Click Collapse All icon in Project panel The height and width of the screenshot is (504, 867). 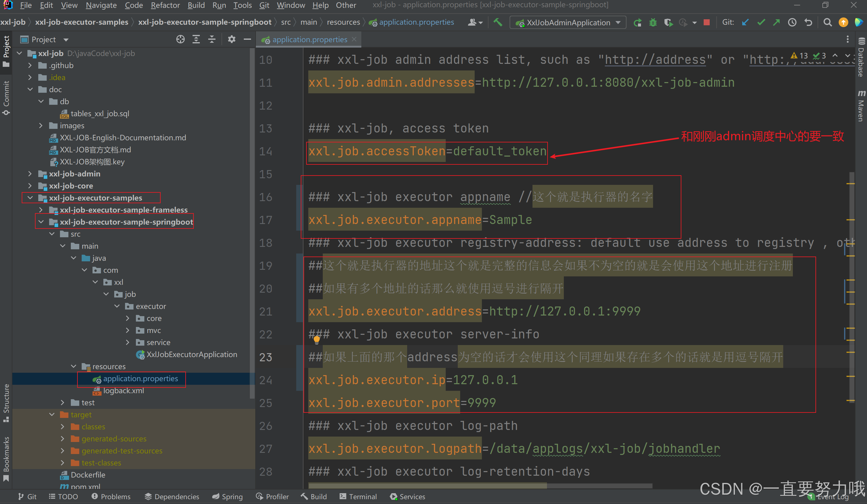(212, 39)
